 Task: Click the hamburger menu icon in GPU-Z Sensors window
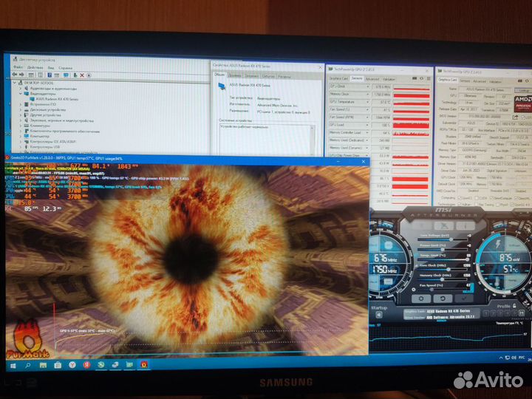click(x=429, y=78)
